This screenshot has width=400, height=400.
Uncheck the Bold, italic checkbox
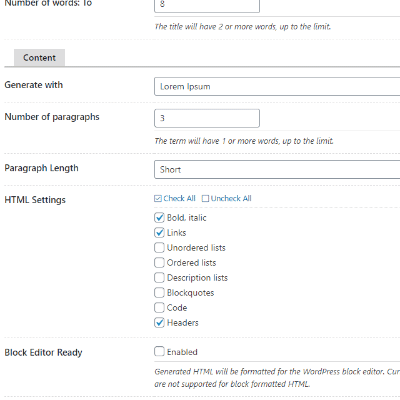pos(159,218)
